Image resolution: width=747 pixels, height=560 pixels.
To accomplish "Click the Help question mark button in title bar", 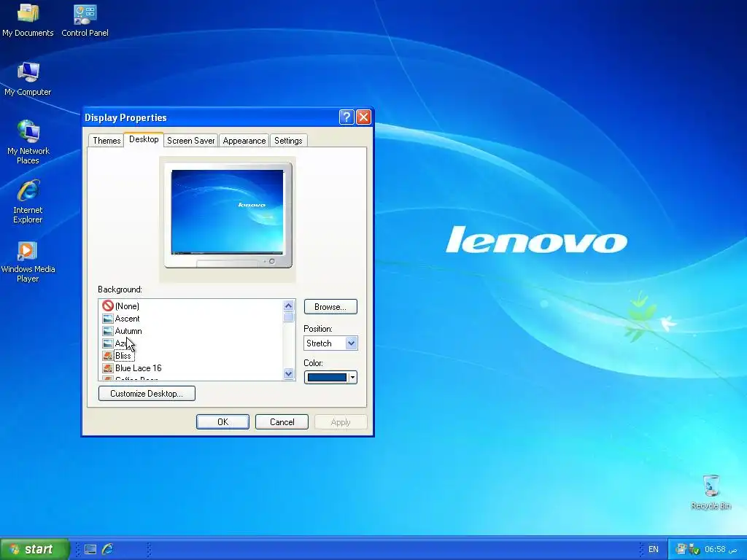I will [x=347, y=117].
